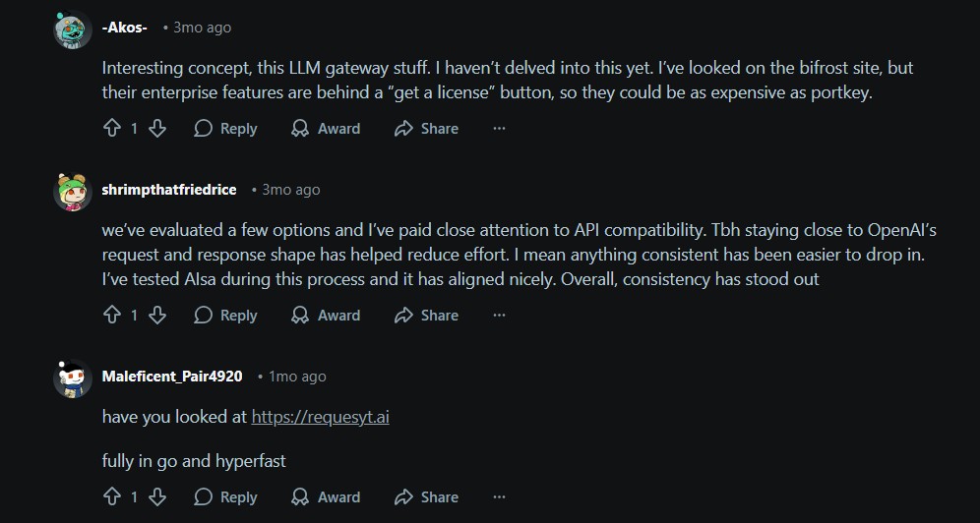The width and height of the screenshot is (980, 523).
Task: Open the requesyt.ai link
Action: coord(320,417)
